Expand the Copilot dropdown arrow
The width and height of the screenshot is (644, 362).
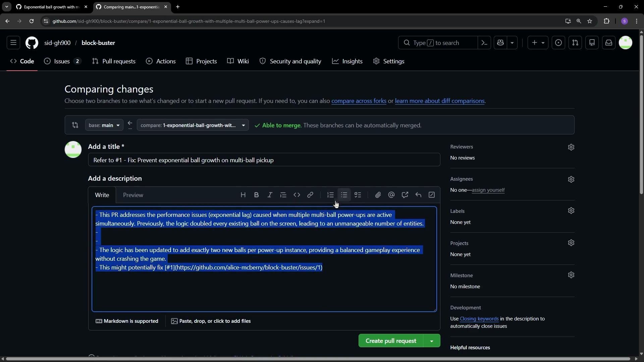512,43
